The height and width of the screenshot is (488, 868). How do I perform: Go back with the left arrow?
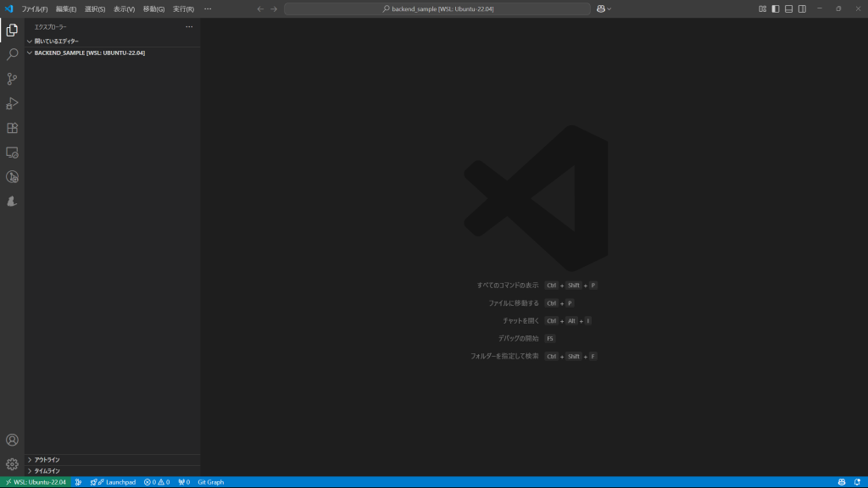260,8
